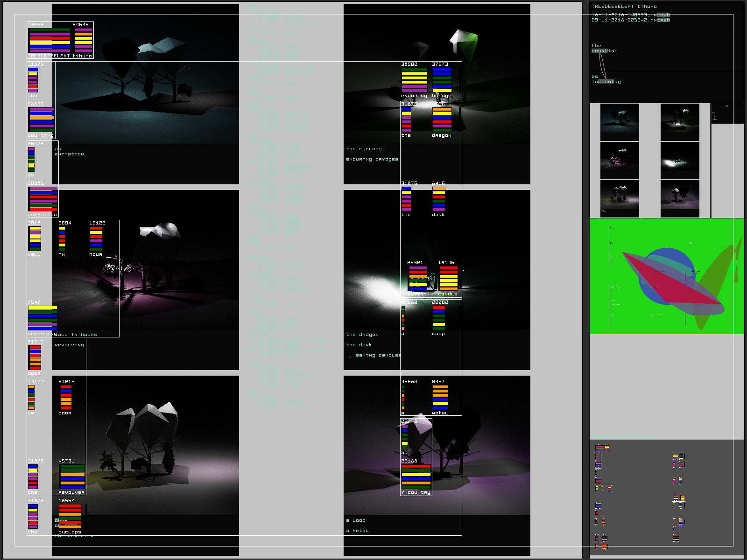747x560 pixels.
Task: Open the 29-11-2018-225242.intrah file entry
Action: click(630, 20)
